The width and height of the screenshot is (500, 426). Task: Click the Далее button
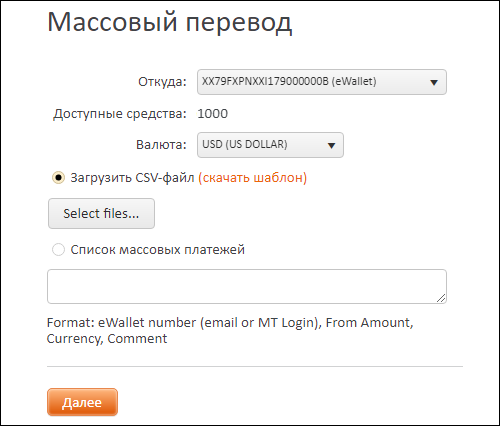tap(82, 402)
